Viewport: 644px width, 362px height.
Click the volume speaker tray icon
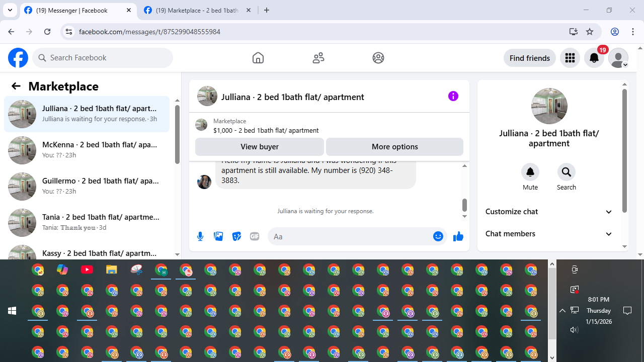(574, 330)
